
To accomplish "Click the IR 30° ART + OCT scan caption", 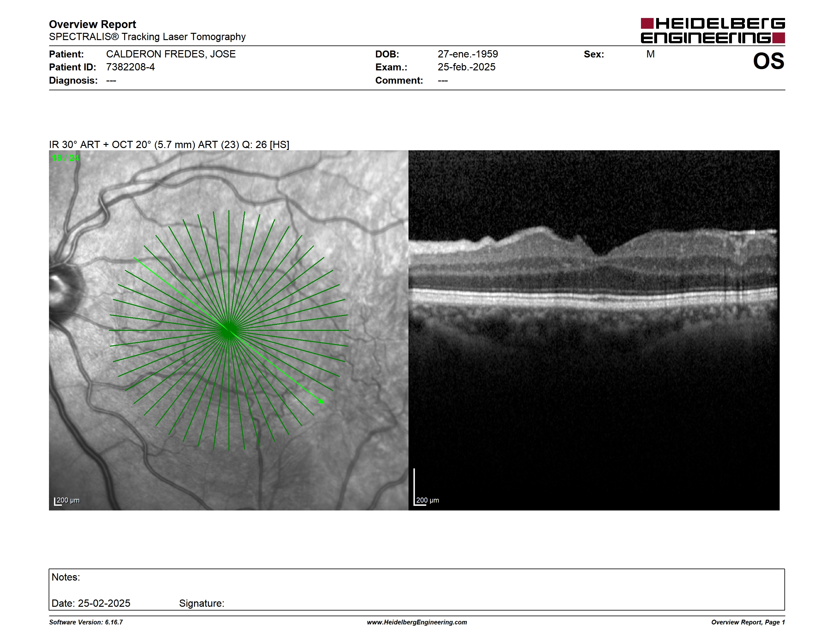I will pos(169,145).
